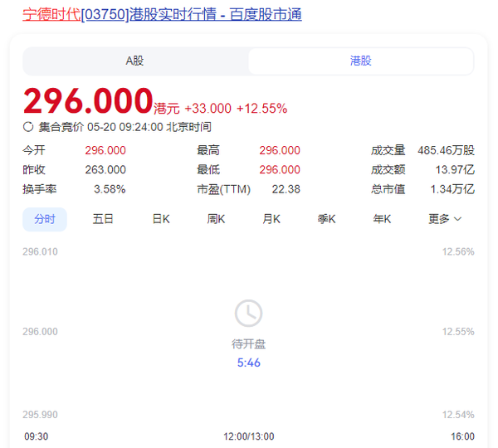Show the 日K candlestick chart
The width and height of the screenshot is (498, 448).
tap(160, 219)
